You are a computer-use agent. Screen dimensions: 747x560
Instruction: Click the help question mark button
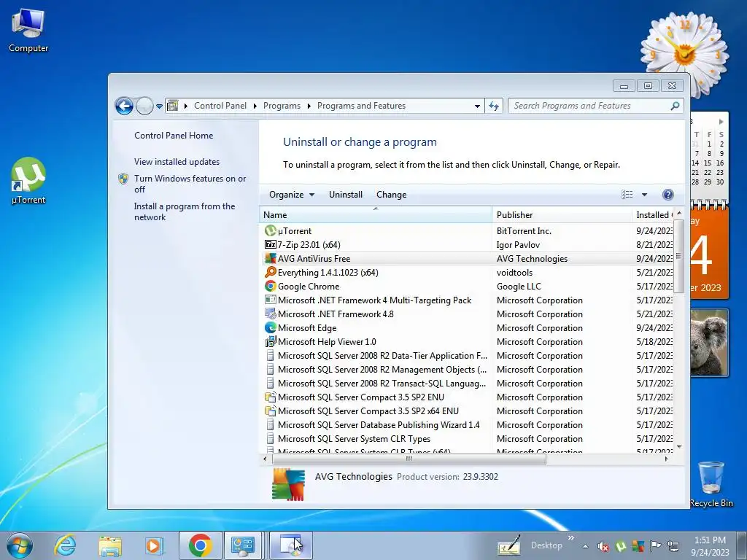(668, 194)
